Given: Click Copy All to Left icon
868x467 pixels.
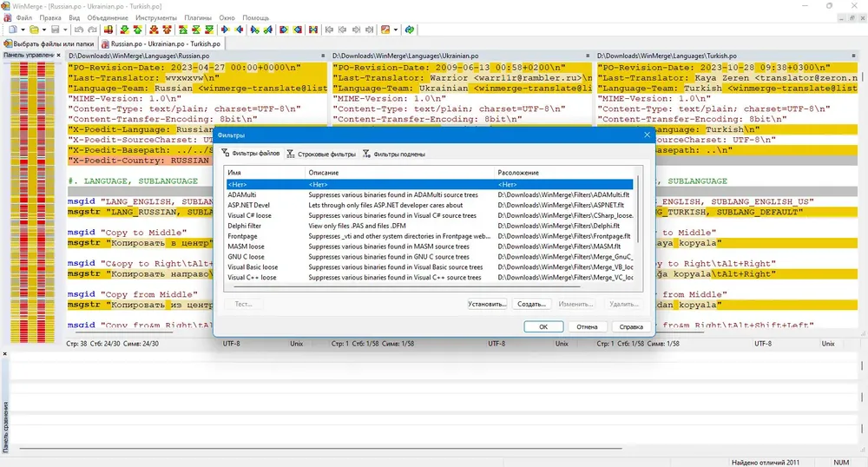Looking at the screenshot, I should 297,30.
